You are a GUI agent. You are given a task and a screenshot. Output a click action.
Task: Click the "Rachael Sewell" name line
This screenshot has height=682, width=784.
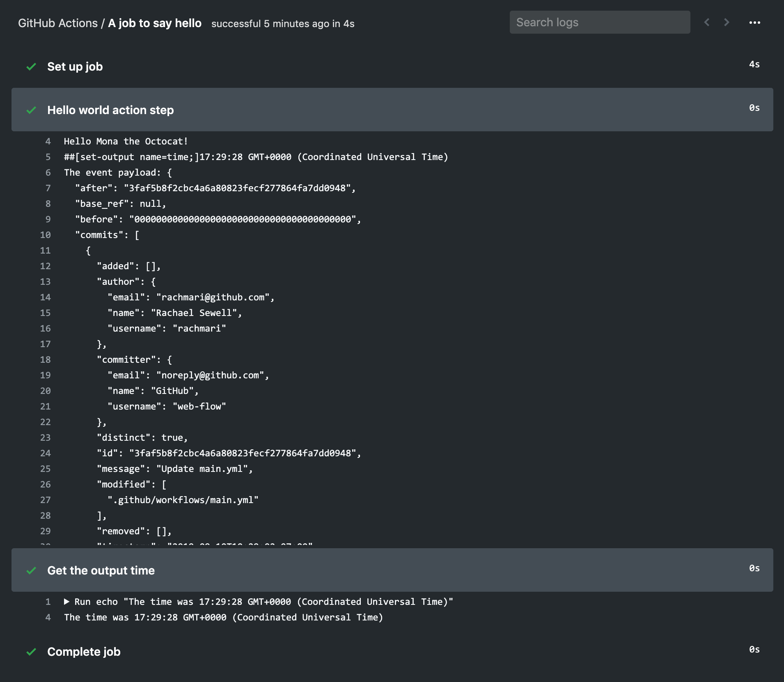point(175,313)
